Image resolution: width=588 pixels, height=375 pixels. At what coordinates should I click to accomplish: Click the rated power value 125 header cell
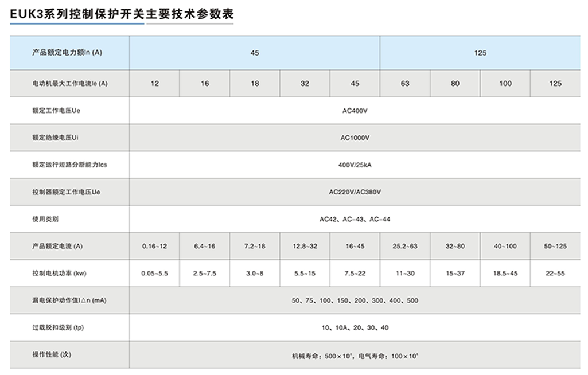(x=480, y=53)
